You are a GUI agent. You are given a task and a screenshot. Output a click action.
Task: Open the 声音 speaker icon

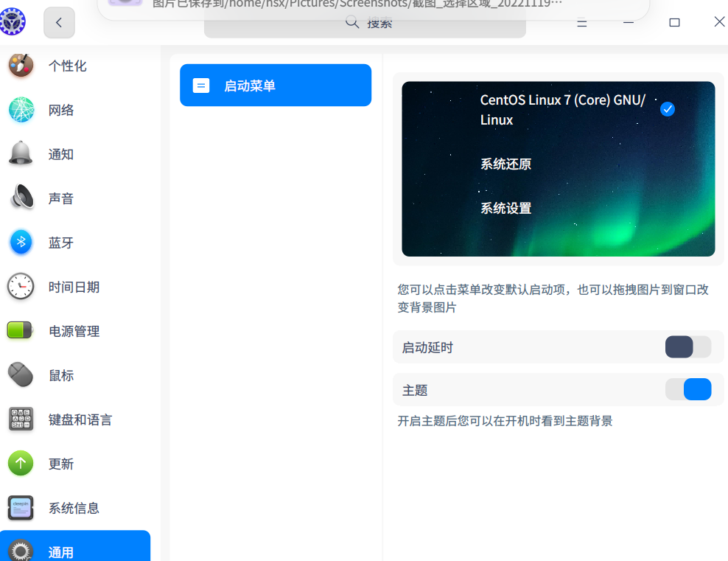pos(21,198)
